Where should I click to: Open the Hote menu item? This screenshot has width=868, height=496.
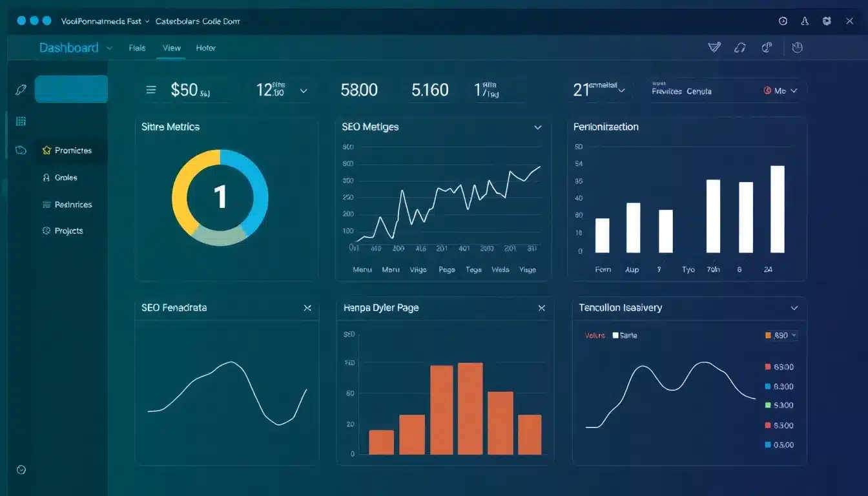(205, 47)
